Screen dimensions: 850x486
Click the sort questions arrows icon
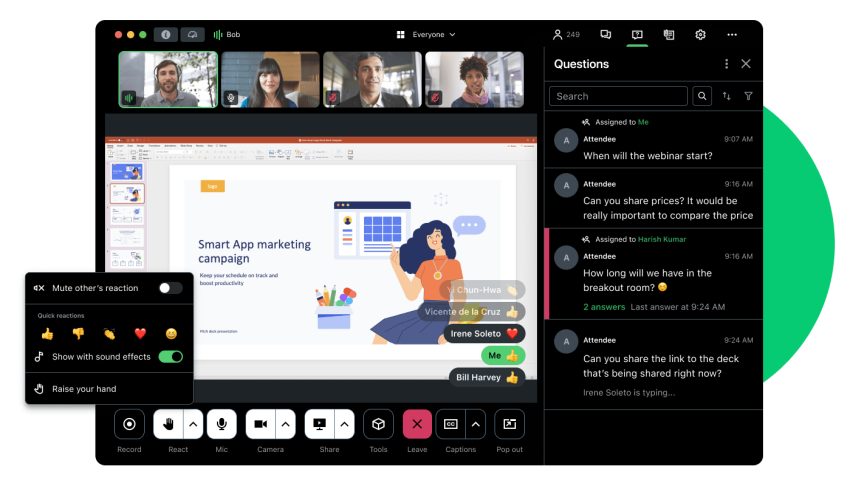click(726, 96)
